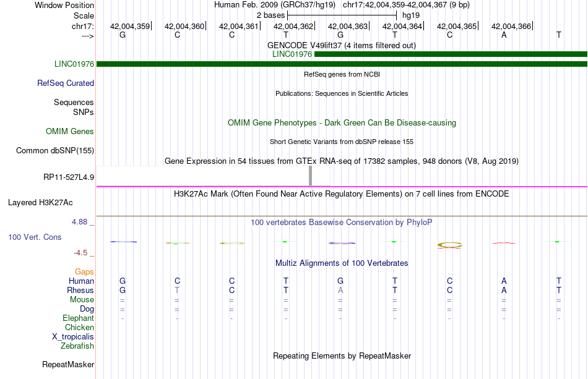Viewport: 588px width, 379px height.
Task: Click the G base in Human row under 42,004,363
Action: [x=340, y=281]
